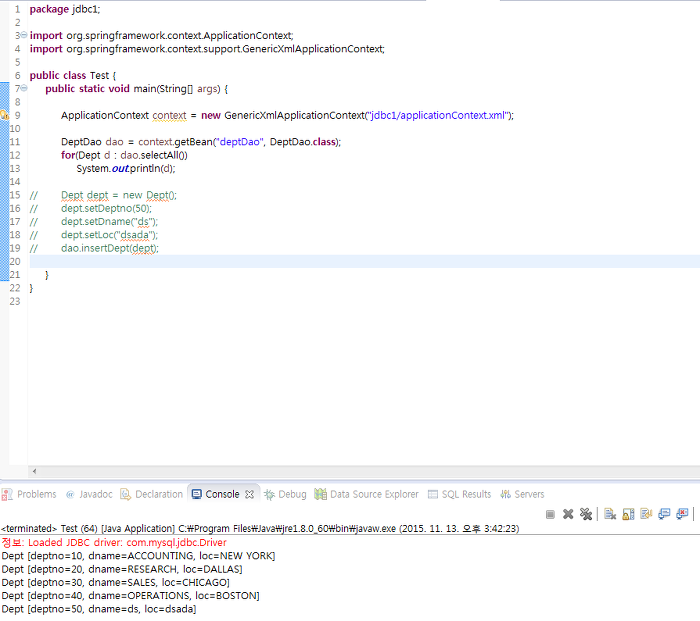Open the Declaration tab

click(x=152, y=494)
